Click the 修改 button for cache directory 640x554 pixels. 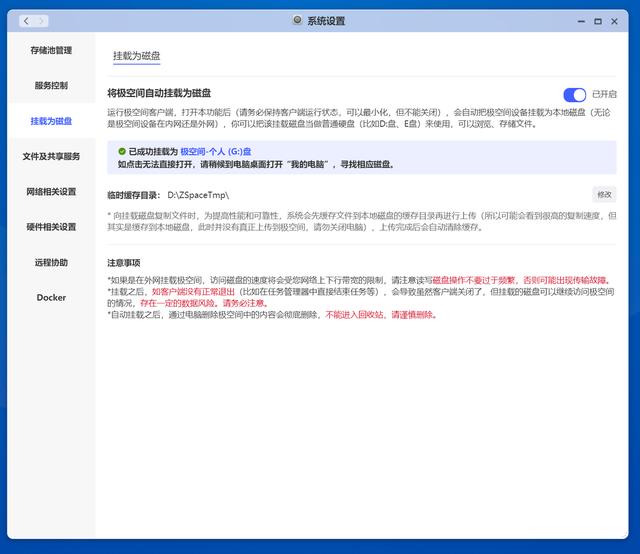[x=604, y=195]
